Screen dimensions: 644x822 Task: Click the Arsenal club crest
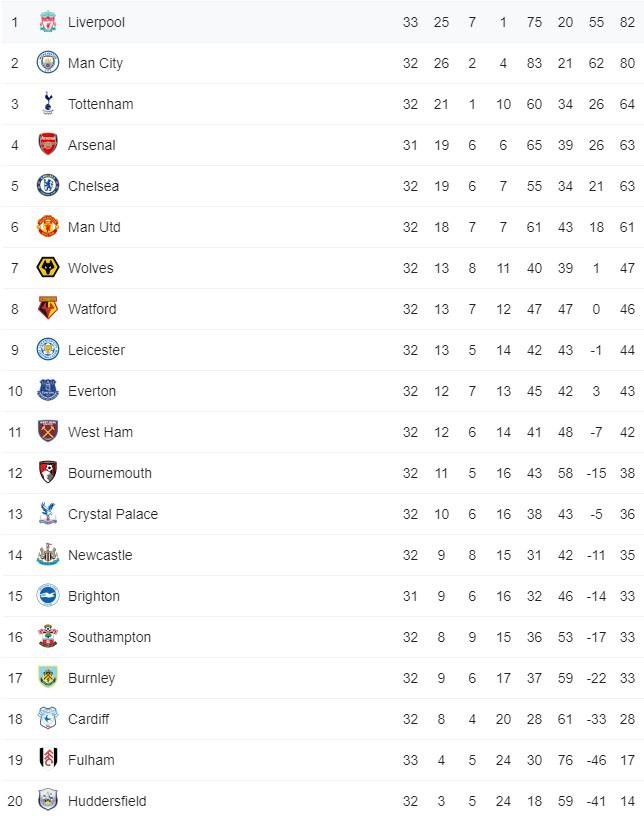pyautogui.click(x=48, y=145)
